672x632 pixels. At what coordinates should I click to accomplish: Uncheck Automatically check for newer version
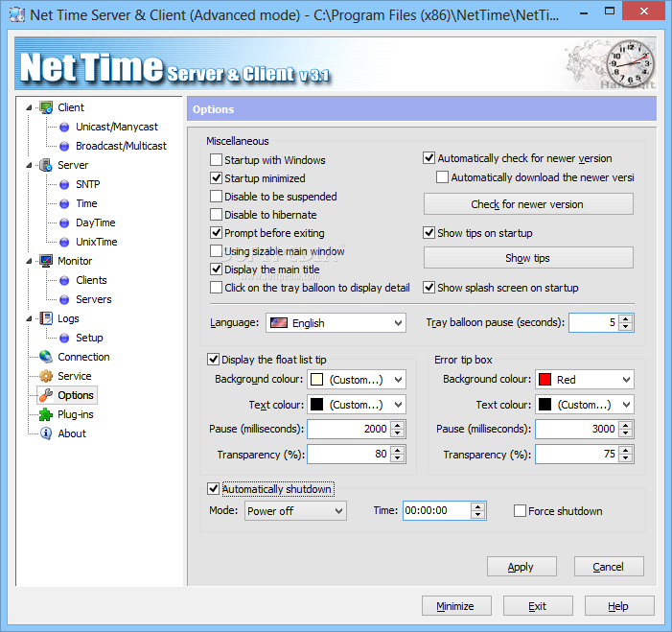coord(429,158)
